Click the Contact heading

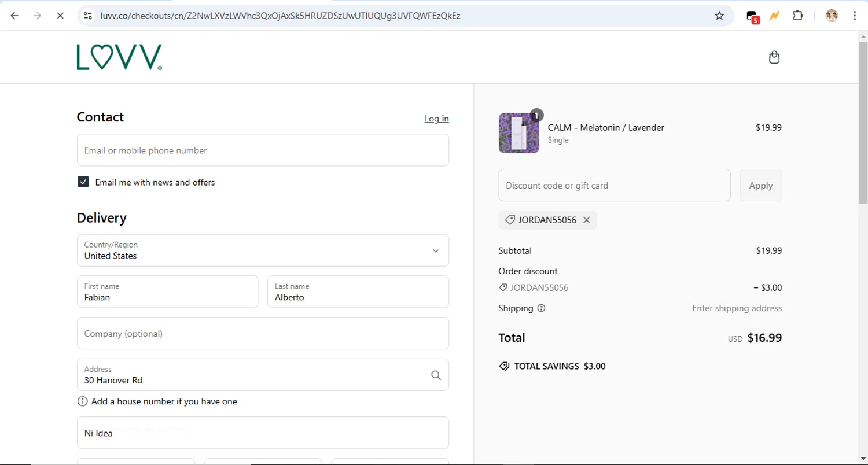coord(100,117)
